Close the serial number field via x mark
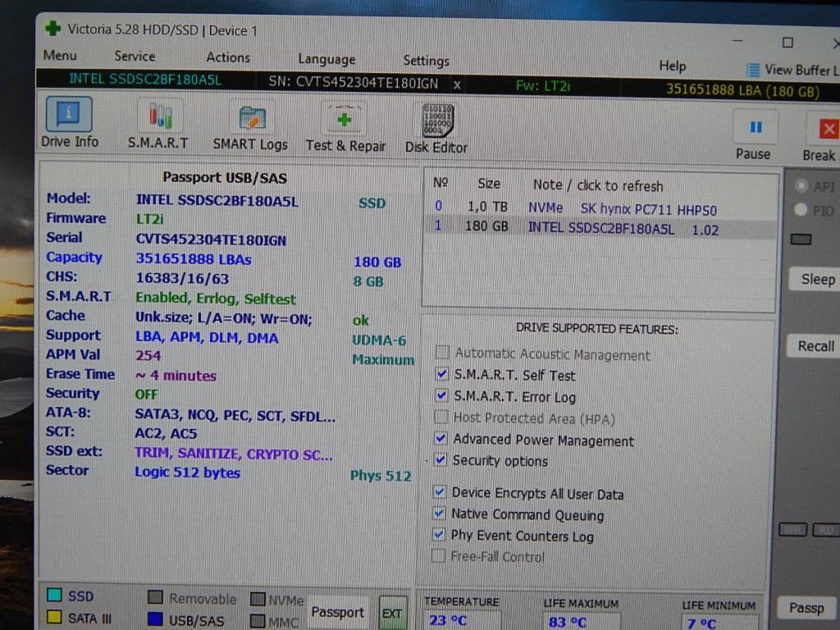Viewport: 840px width, 630px height. pos(456,84)
